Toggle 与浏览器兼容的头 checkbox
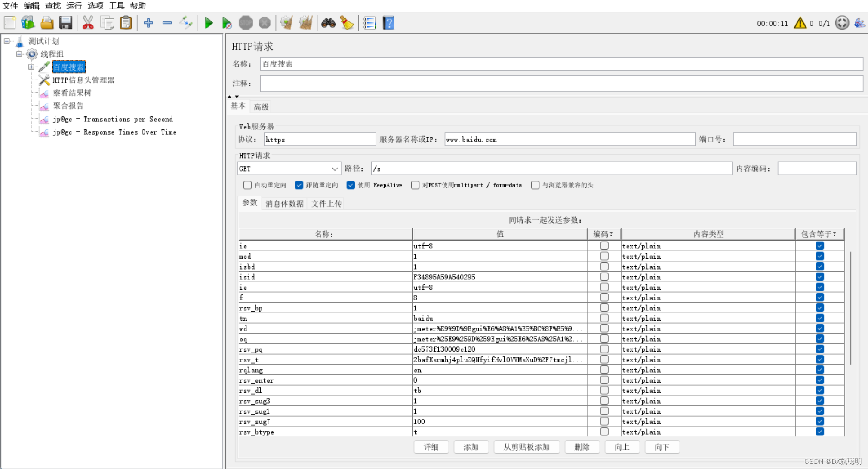The height and width of the screenshot is (469, 868). 535,185
